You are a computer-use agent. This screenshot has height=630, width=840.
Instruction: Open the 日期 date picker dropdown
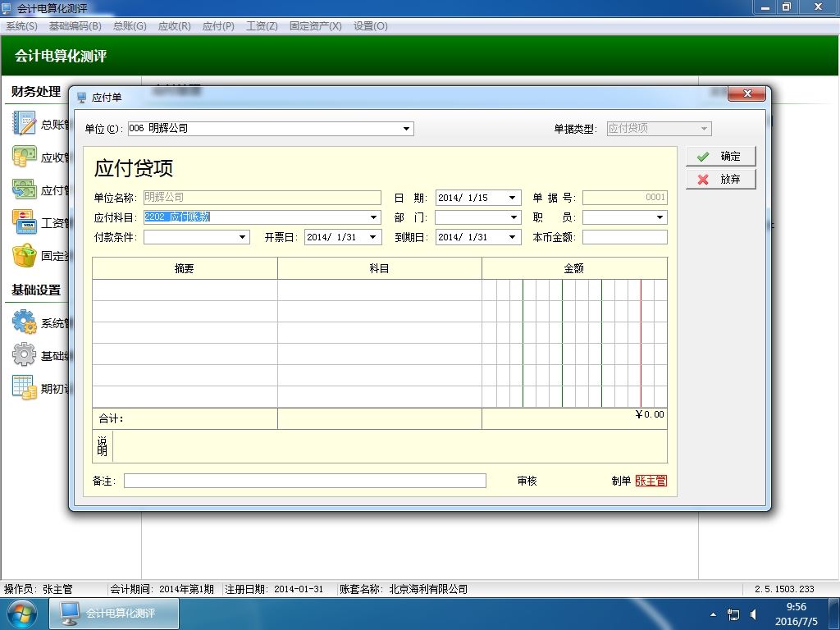tap(512, 198)
